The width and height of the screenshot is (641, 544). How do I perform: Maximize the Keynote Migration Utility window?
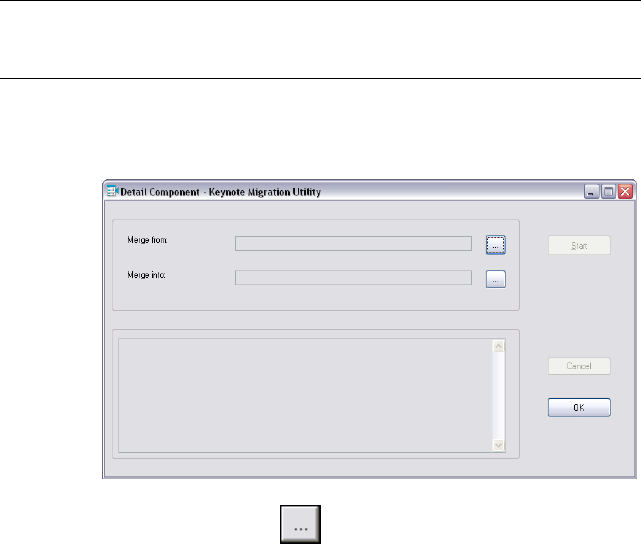[608, 192]
